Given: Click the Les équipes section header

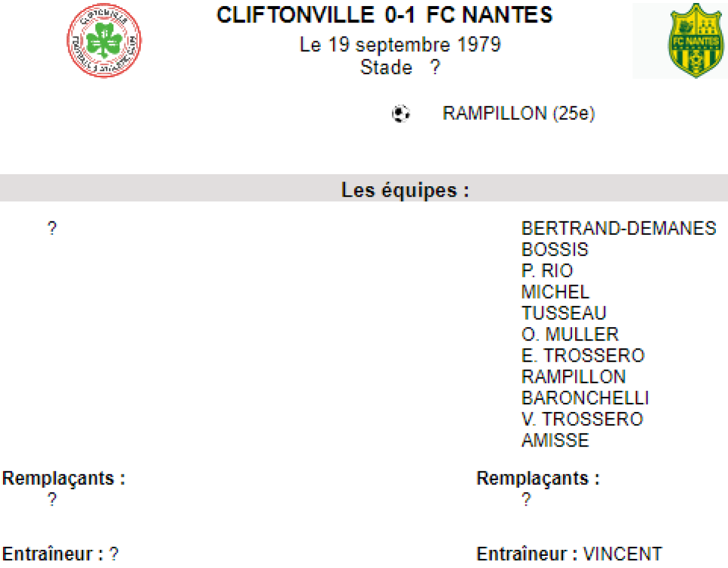Looking at the screenshot, I should point(405,190).
